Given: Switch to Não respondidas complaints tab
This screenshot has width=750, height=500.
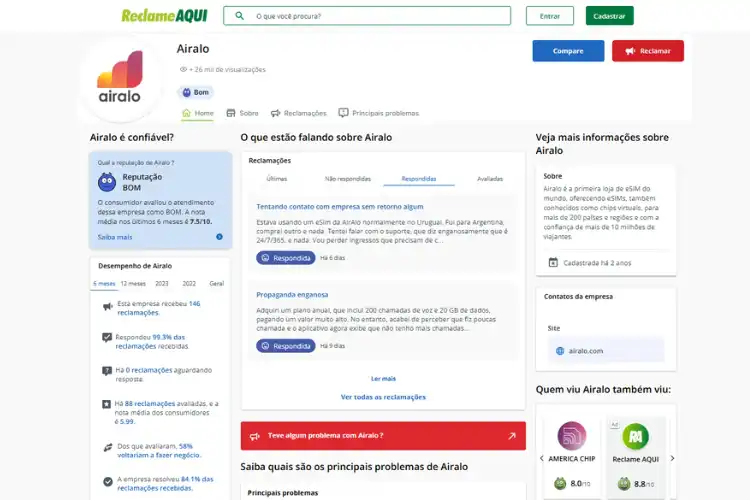Looking at the screenshot, I should pos(348,179).
